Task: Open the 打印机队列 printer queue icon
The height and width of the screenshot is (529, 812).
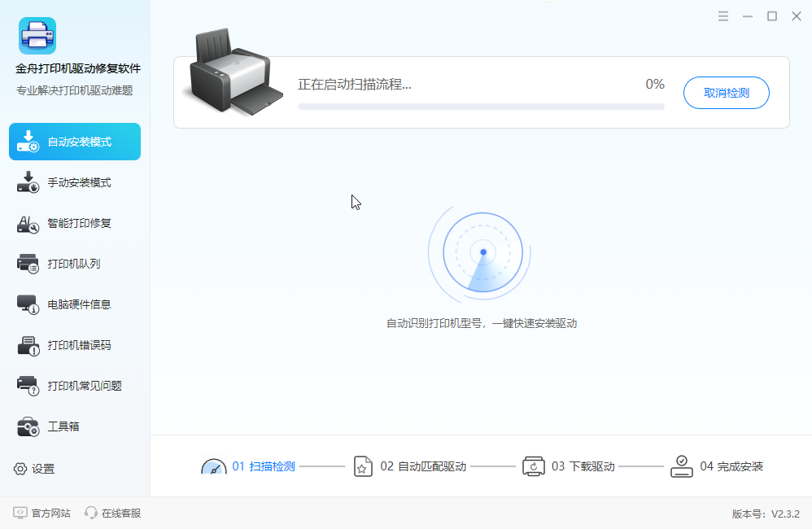Action: coord(28,264)
